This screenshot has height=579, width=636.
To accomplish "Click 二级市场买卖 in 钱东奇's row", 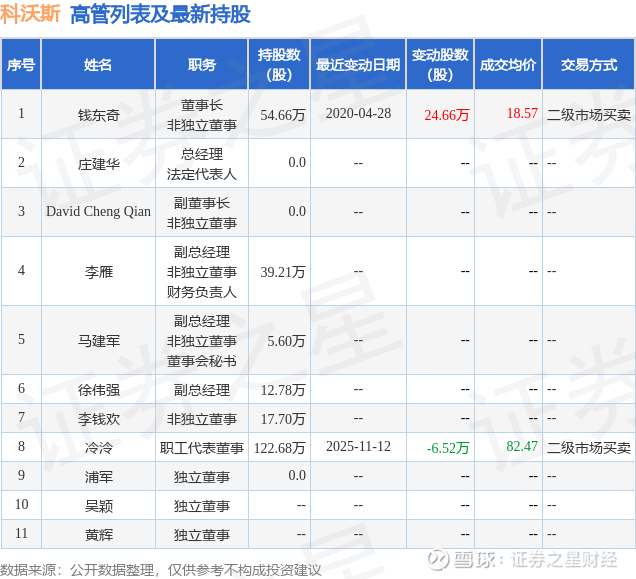I will [x=589, y=115].
